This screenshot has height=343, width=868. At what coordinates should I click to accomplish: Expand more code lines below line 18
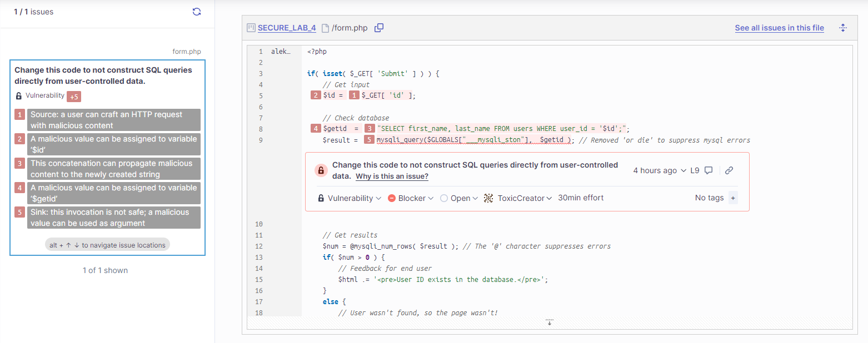point(550,322)
